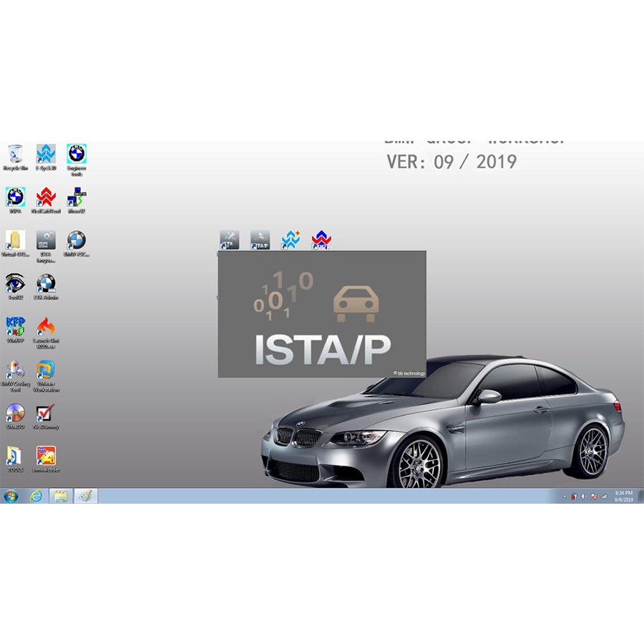Launch the network computers shortcut next to NcdCafdTool
This screenshot has height=644, width=644.
click(77, 200)
